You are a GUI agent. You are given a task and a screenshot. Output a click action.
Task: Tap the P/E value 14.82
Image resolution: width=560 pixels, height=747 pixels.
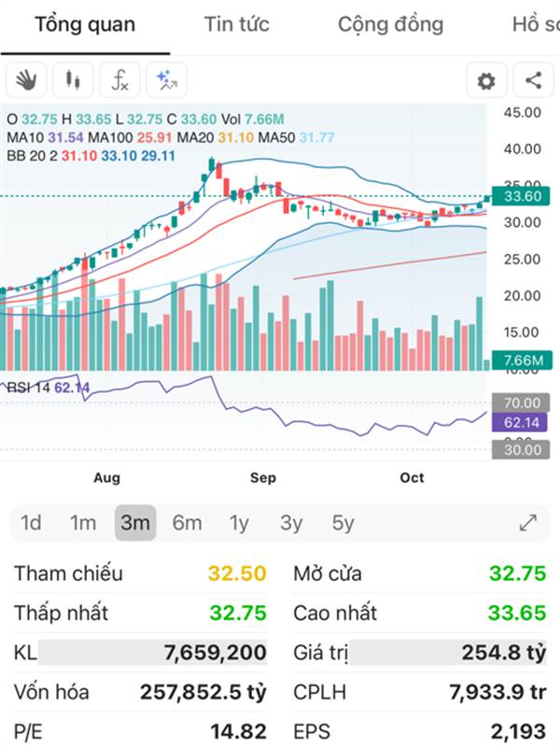tap(238, 732)
